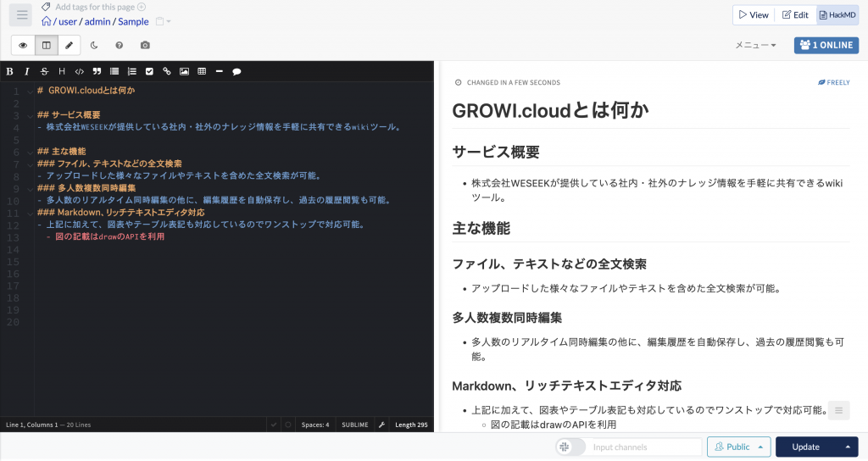Open the 'user' breadcrumb link
Viewport: 868px width, 461px height.
(x=68, y=21)
